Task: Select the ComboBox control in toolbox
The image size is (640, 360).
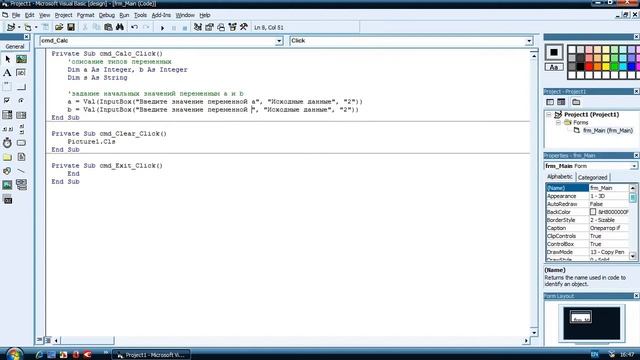Action: [x=7, y=115]
